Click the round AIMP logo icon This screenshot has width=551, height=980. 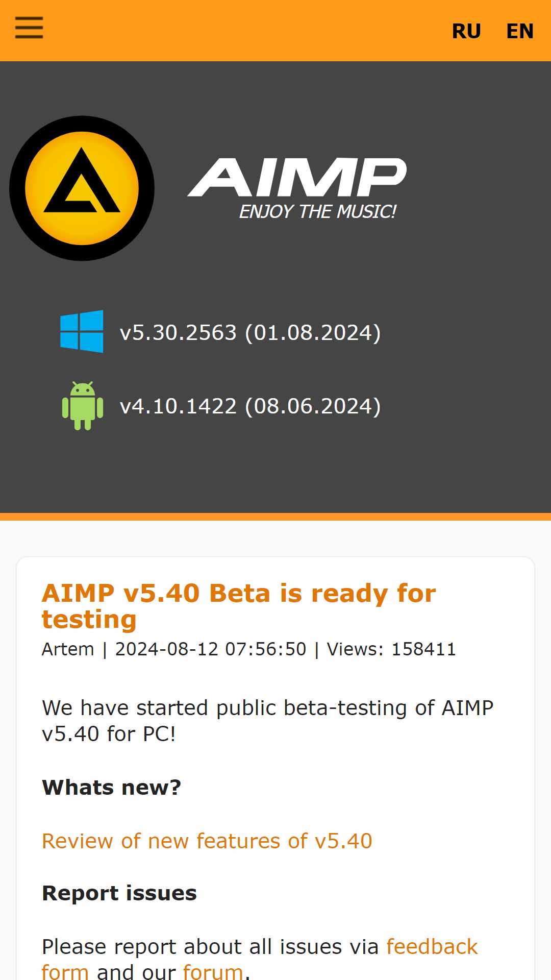pos(82,188)
